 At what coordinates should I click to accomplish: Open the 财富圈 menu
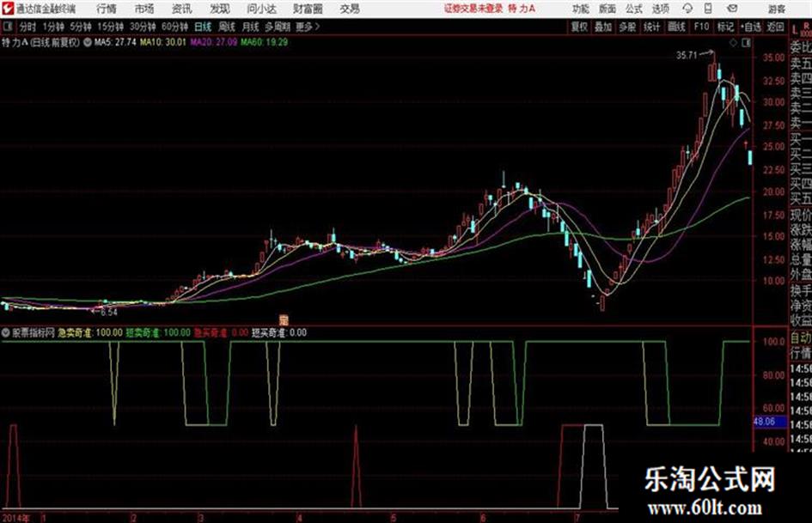tap(308, 9)
